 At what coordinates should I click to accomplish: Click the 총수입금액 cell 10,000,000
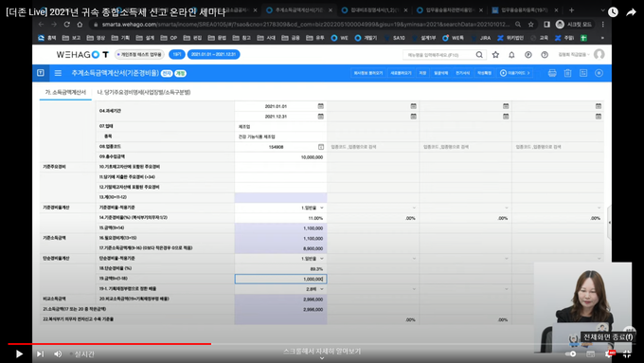pos(281,157)
